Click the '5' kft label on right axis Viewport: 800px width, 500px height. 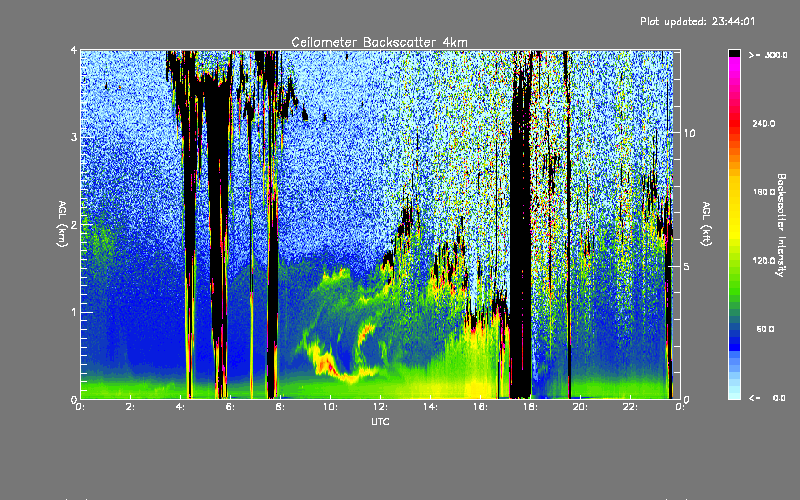(x=686, y=267)
